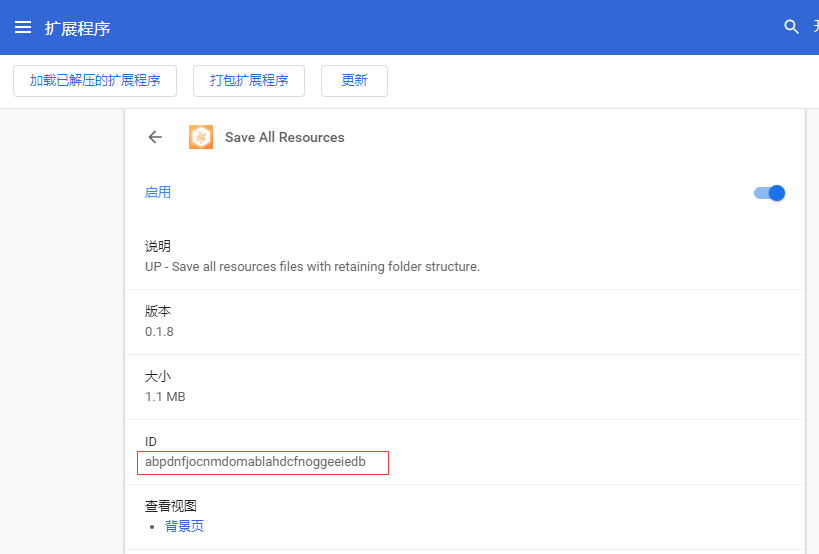This screenshot has height=554, width=819.
Task: Open the hamburger main menu
Action: tap(23, 27)
